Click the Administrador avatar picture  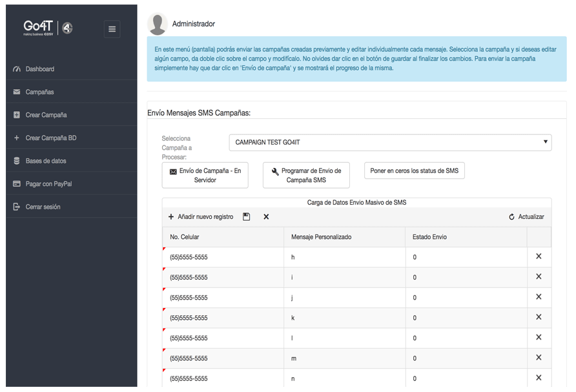click(158, 24)
